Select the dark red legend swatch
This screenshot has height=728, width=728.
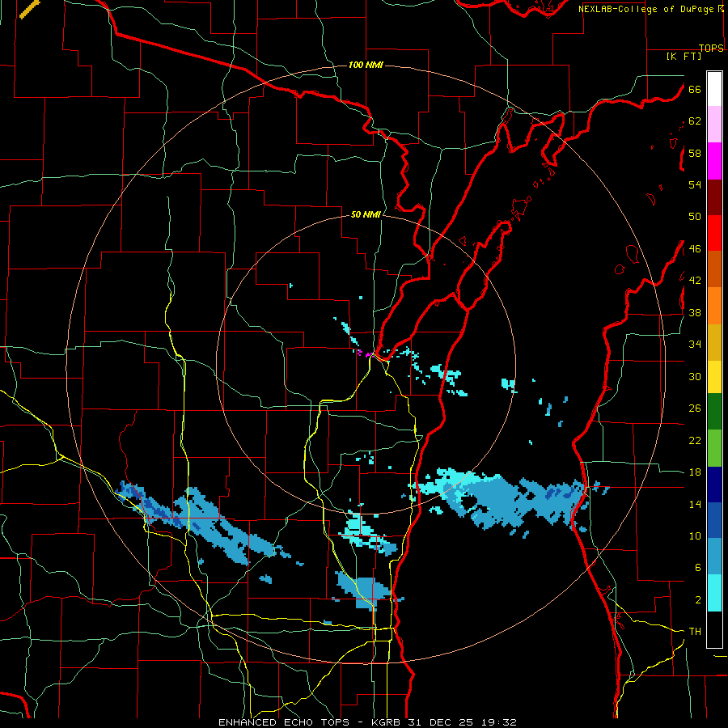(x=714, y=197)
